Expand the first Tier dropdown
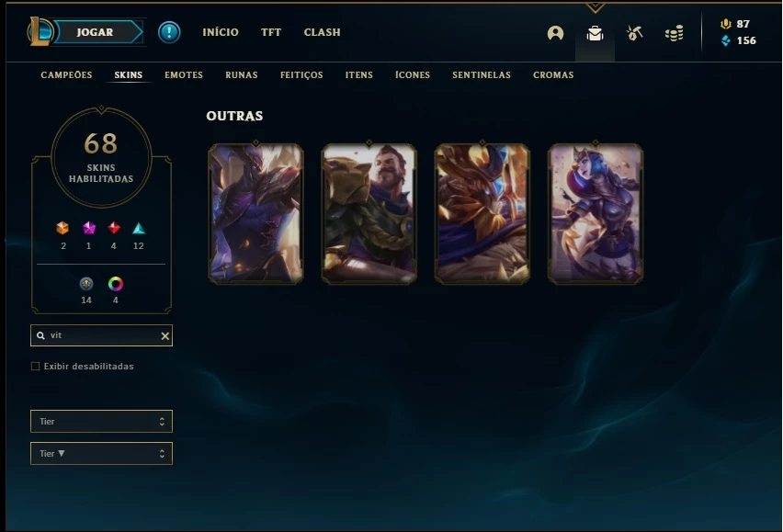The image size is (783, 532). 101,421
